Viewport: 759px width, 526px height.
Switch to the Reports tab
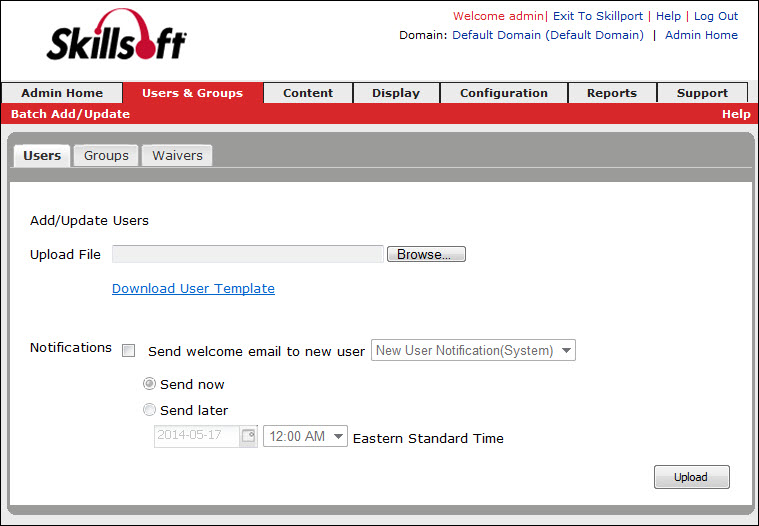(612, 93)
